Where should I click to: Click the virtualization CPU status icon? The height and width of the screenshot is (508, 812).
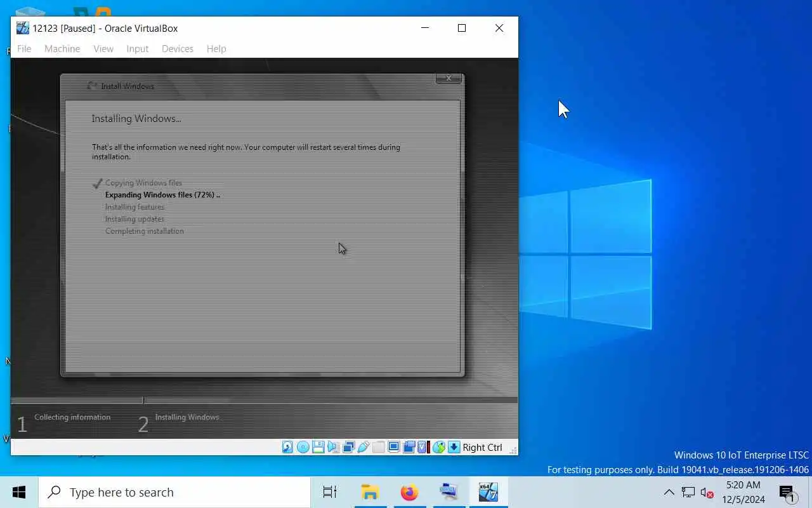pos(423,447)
